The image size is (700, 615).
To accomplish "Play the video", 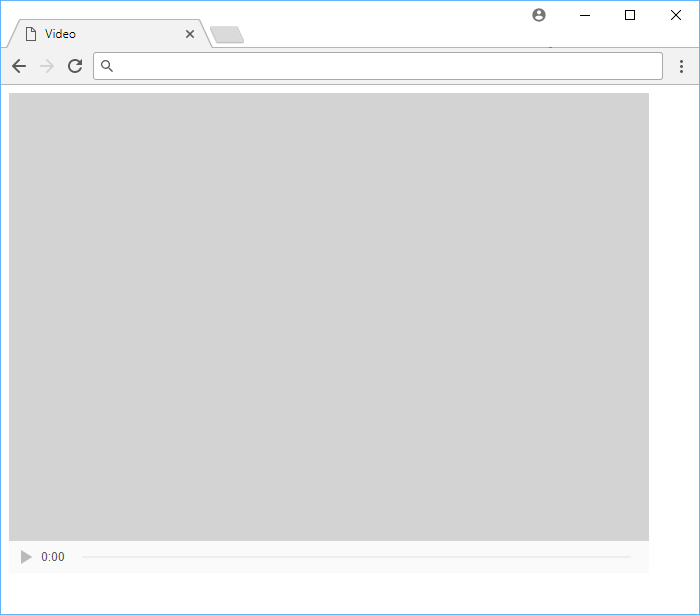I will pyautogui.click(x=26, y=557).
